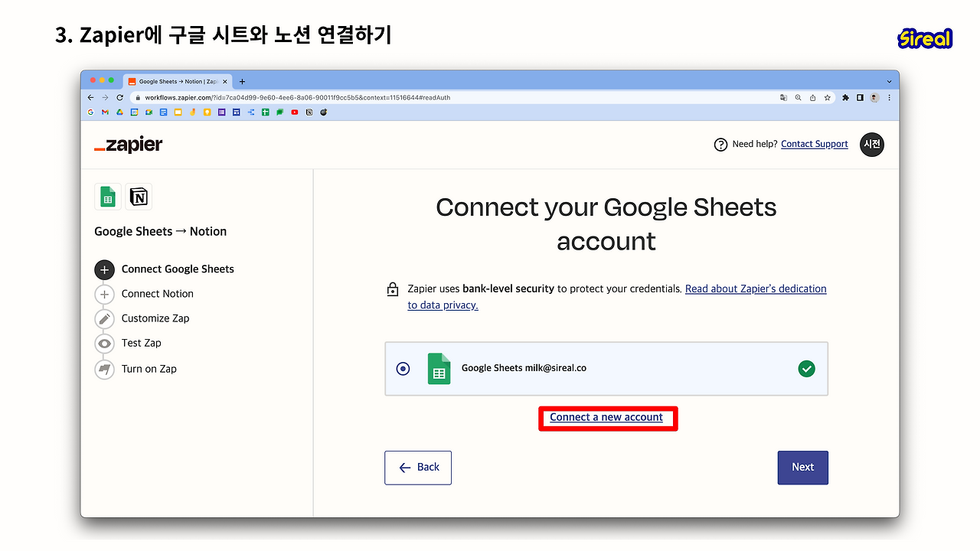Click the Google Sheets milk@sireal.co account card
The image size is (980, 551).
click(606, 369)
